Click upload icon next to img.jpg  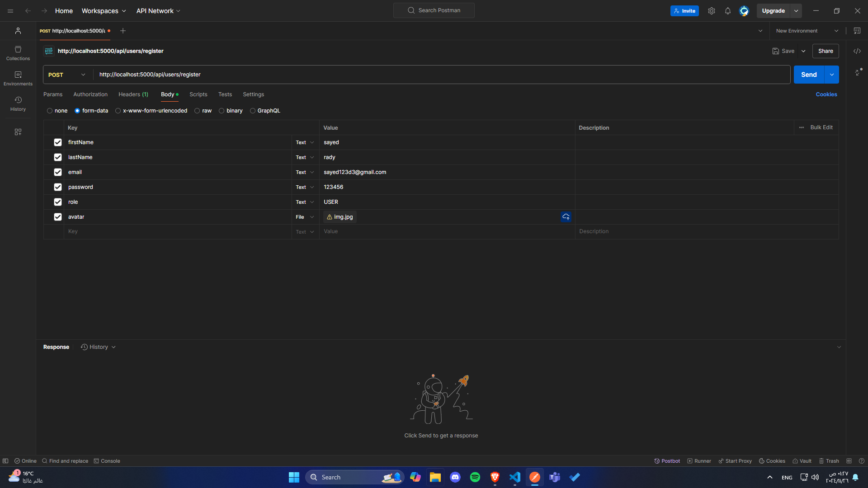(x=566, y=217)
